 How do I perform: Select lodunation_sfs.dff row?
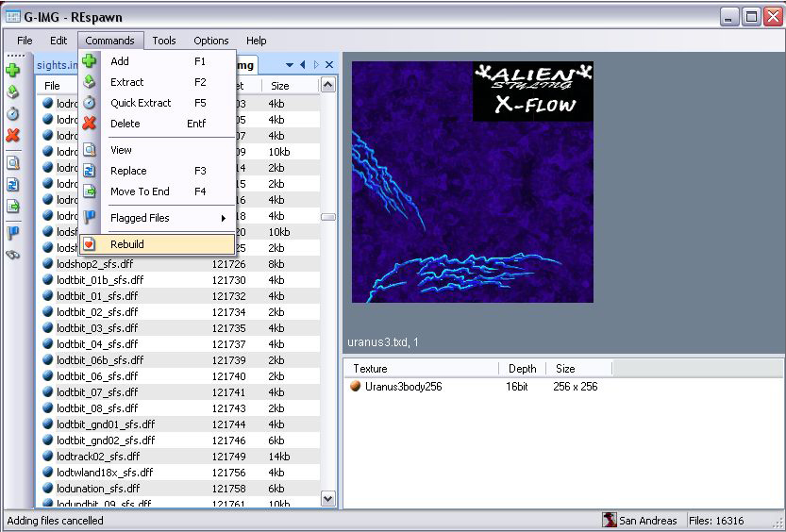(x=179, y=489)
